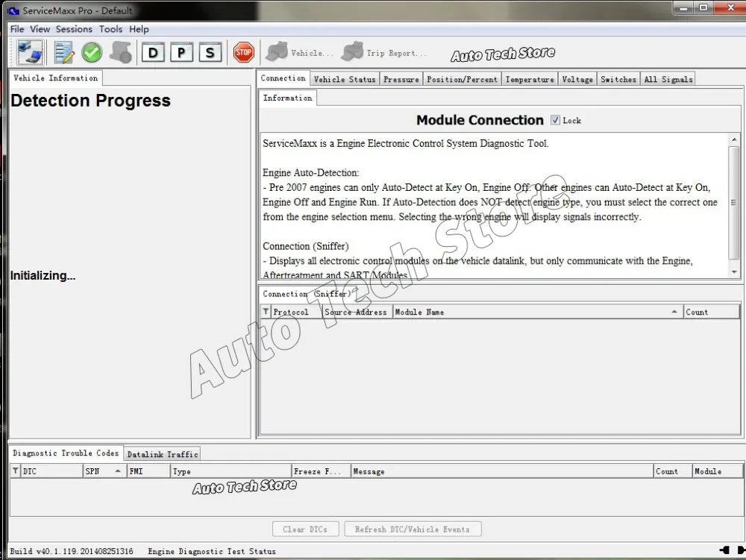Click the Build v40.1.119 status text
This screenshot has height=560, width=746.
click(72, 551)
